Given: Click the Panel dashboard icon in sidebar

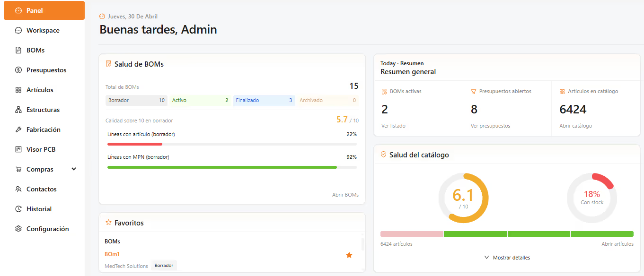Looking at the screenshot, I should [18, 10].
